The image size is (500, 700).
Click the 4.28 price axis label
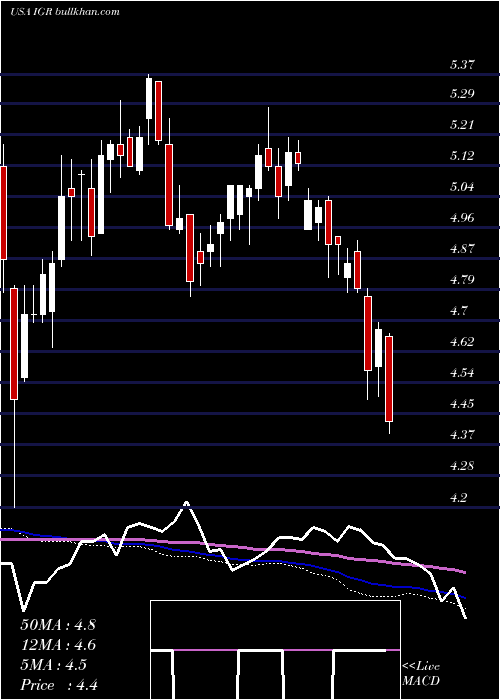click(462, 466)
